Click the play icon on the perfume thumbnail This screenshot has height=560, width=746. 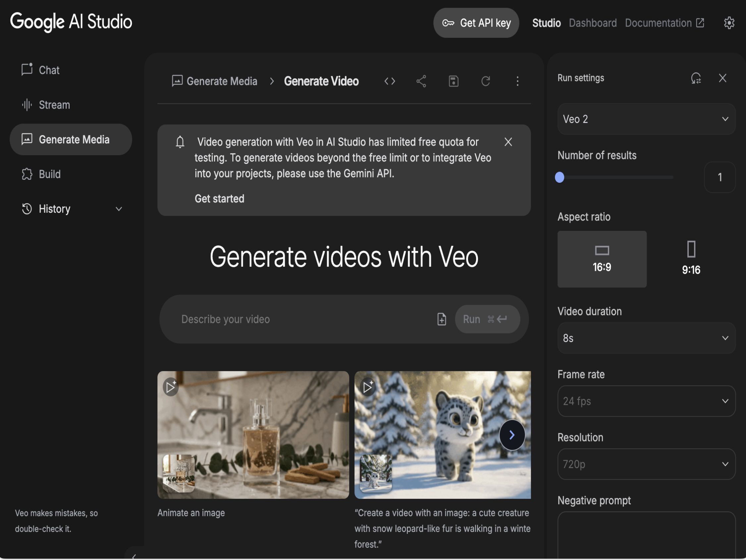[171, 387]
